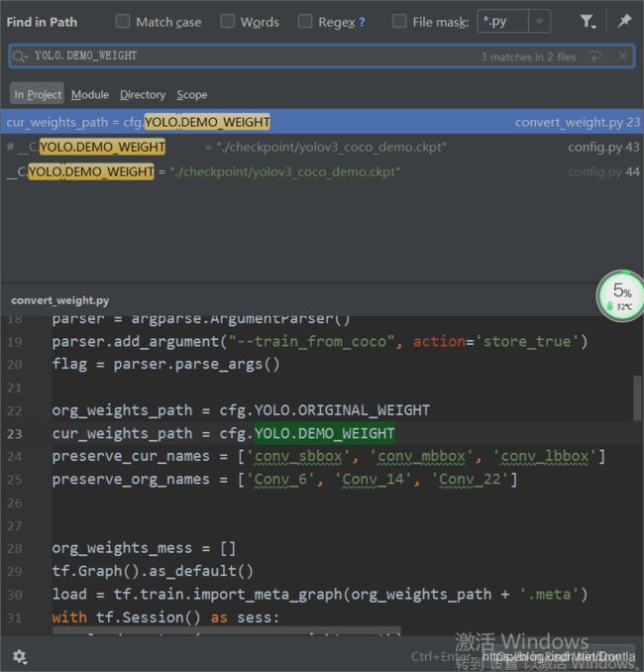Pin the Find in Path window

pos(624,21)
